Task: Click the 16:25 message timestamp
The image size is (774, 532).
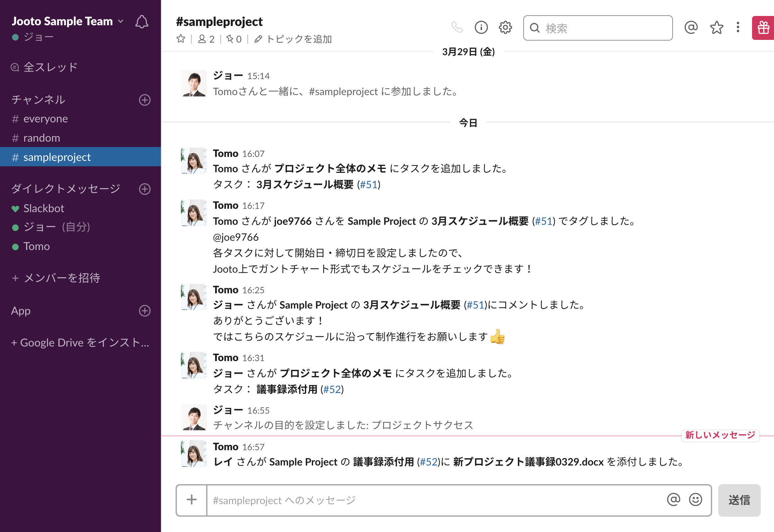Action: [x=253, y=290]
